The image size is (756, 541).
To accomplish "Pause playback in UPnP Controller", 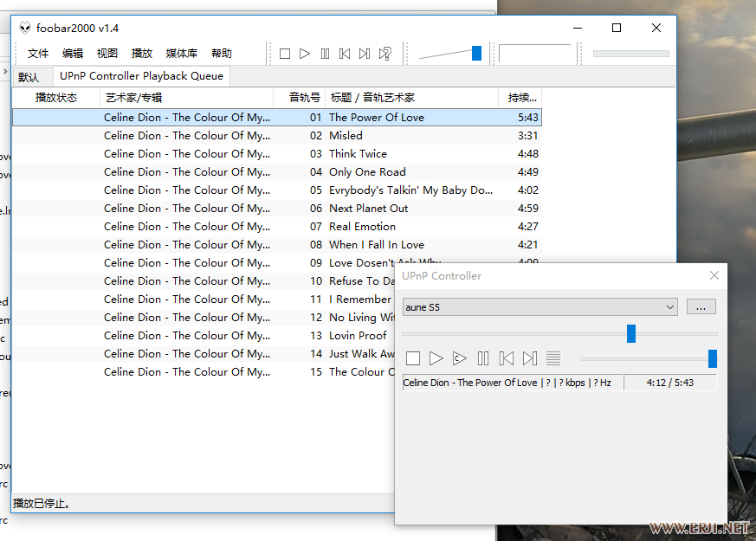I will coord(483,358).
